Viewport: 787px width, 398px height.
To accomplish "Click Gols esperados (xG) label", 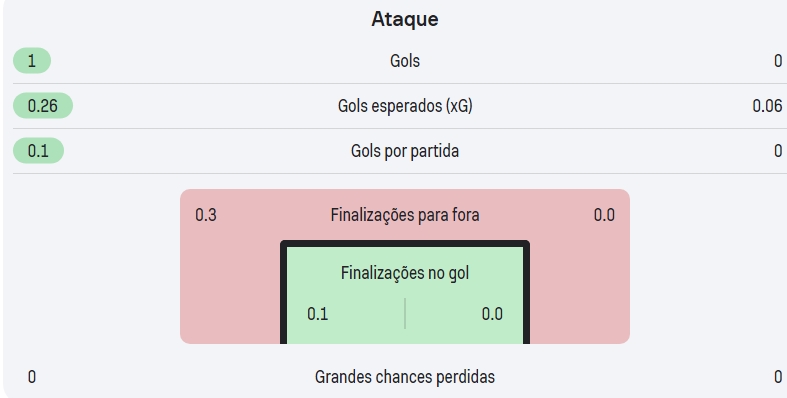I will click(x=405, y=106).
